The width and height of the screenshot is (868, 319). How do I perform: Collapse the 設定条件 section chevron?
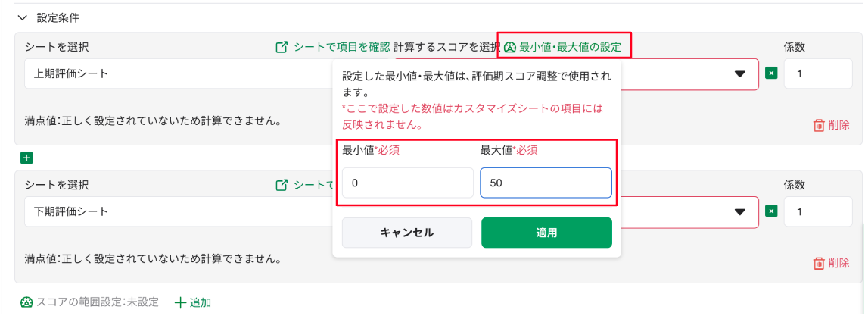click(22, 17)
